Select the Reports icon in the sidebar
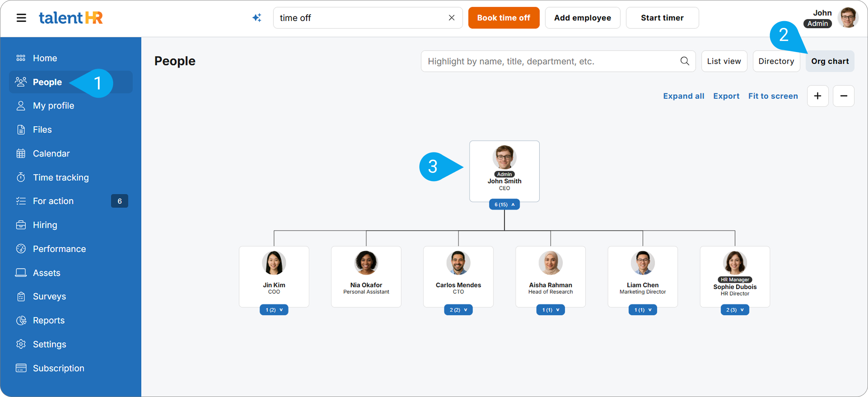 21,320
